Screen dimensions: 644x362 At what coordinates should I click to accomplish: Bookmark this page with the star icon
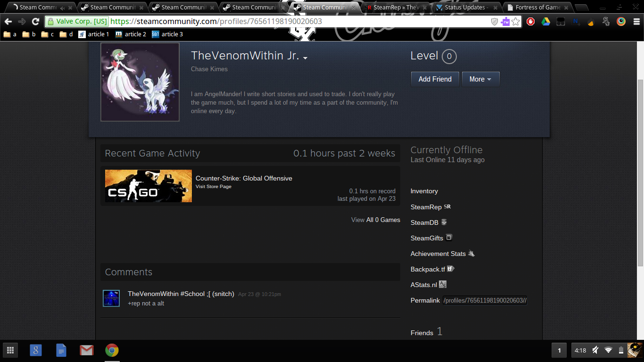point(516,22)
